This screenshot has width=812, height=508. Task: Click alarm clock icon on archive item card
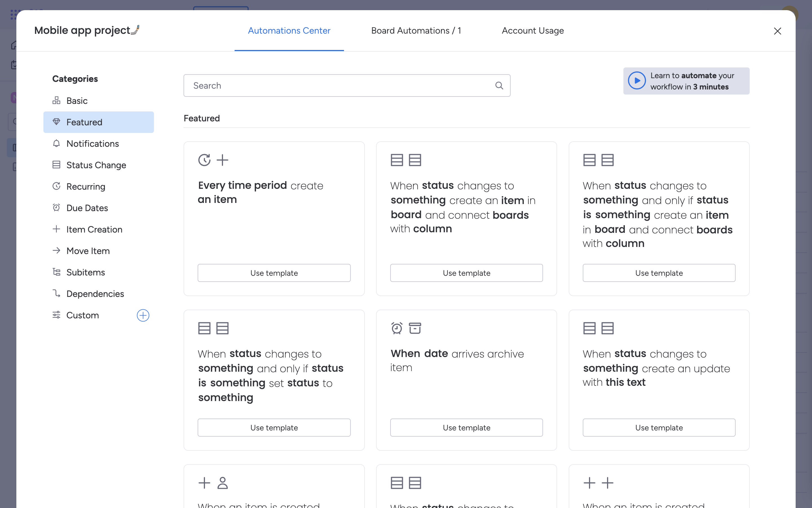(x=397, y=328)
